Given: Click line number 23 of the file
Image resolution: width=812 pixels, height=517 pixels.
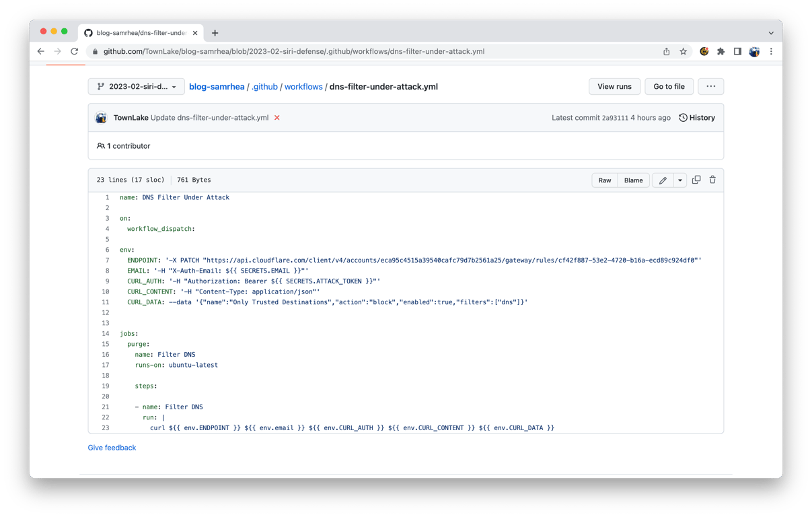Looking at the screenshot, I should click(106, 427).
